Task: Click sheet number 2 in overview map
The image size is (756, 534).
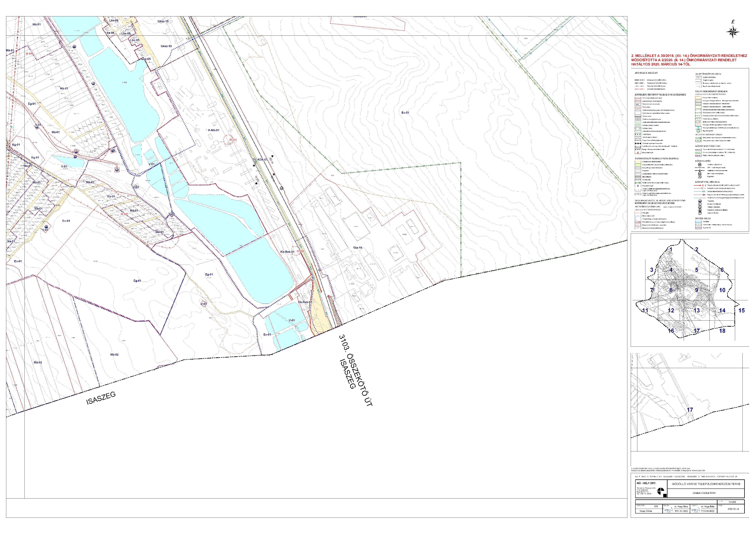Action: pos(696,250)
